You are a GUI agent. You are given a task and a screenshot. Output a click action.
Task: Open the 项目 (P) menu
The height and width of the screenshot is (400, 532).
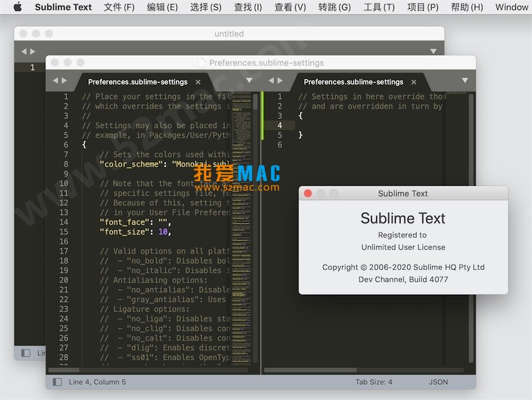[x=423, y=7]
